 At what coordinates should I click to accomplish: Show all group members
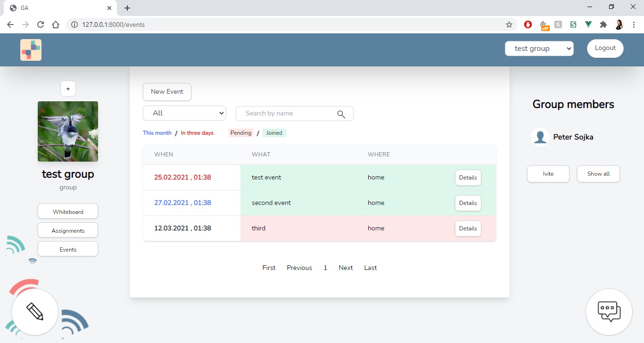[x=598, y=174]
